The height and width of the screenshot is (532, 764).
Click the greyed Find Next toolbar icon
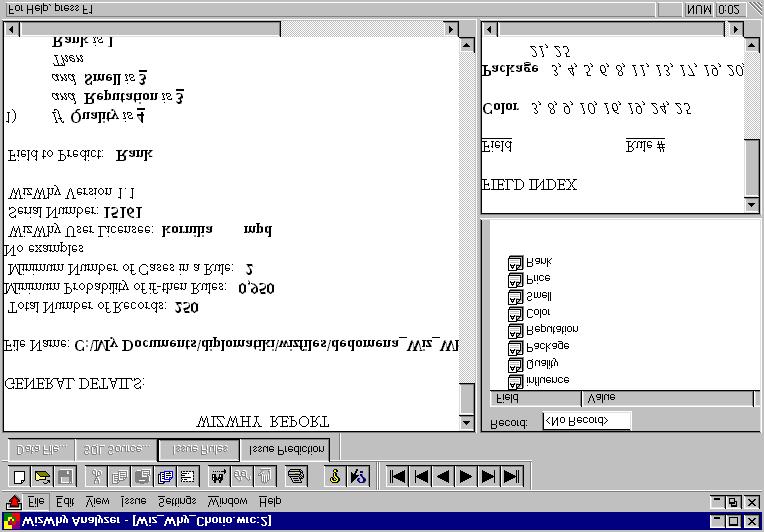[242, 476]
